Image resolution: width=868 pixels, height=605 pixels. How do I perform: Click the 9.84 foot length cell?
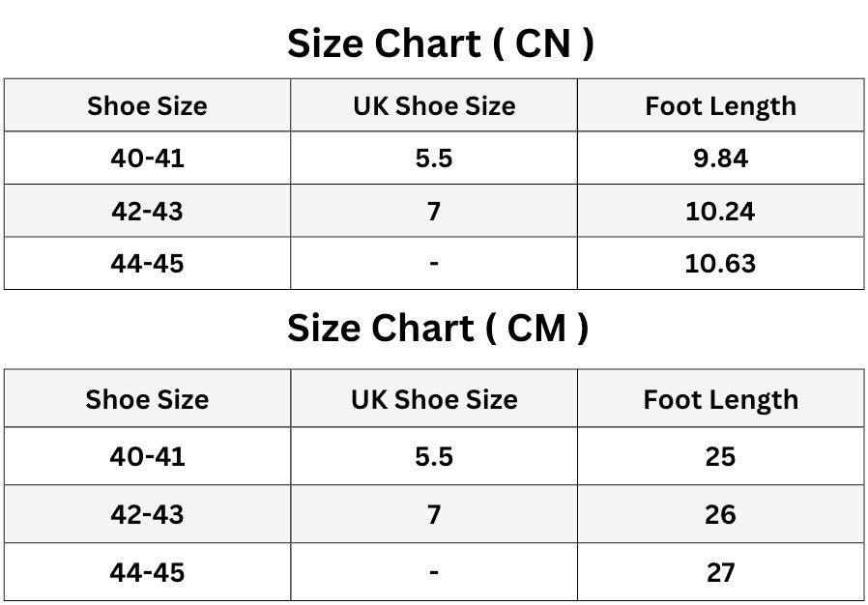pos(721,158)
